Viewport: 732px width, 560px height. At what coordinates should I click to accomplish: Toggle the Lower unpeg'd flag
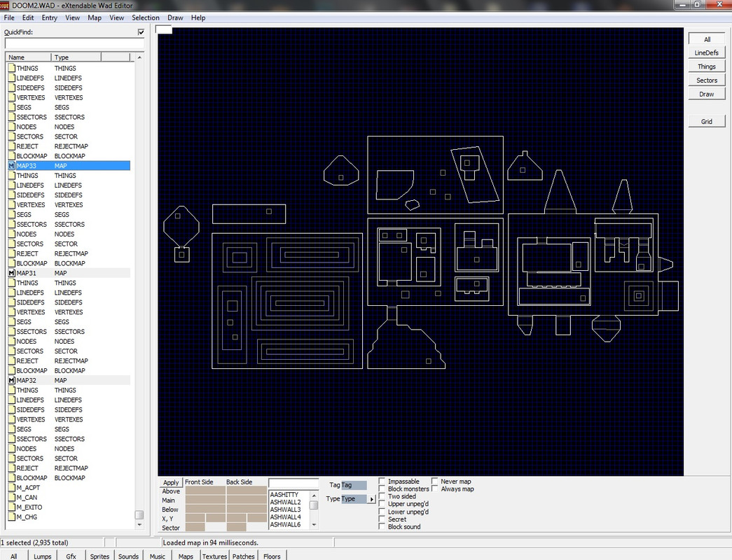pyautogui.click(x=382, y=512)
